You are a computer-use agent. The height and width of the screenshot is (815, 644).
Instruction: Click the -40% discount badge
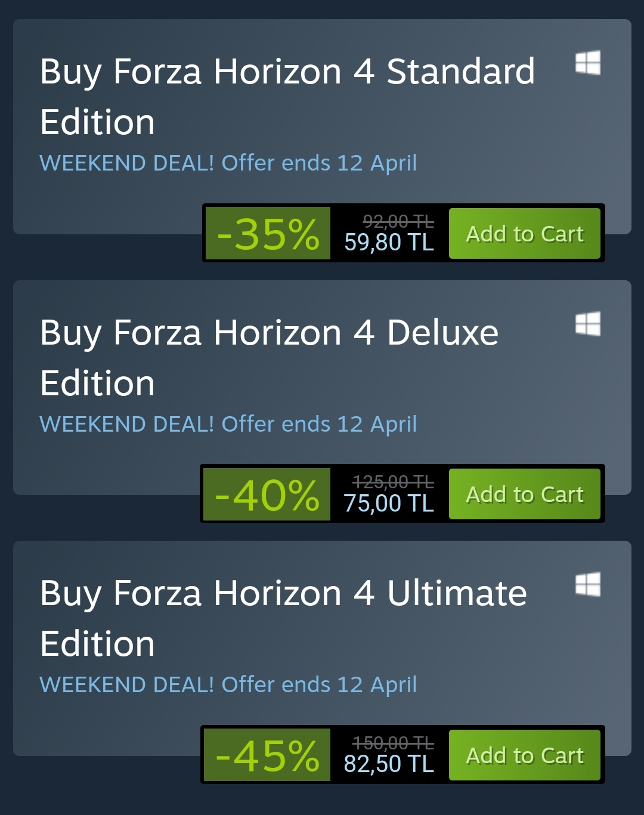(267, 495)
